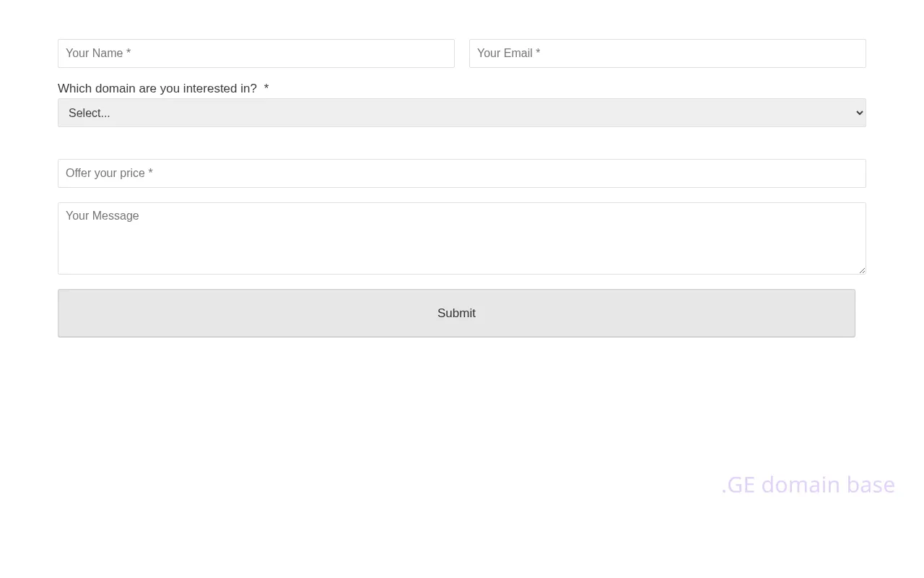Click the '.GE' part of the logo

tap(738, 485)
